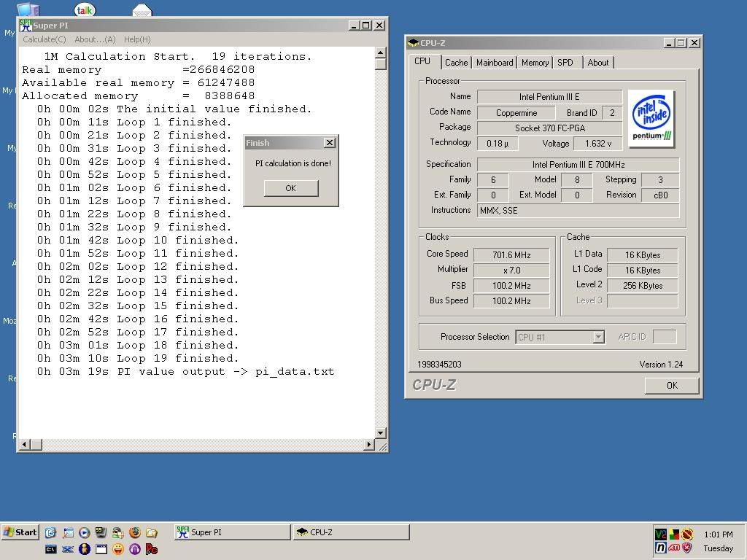Click the Super PI title bar icon

pyautogui.click(x=26, y=26)
